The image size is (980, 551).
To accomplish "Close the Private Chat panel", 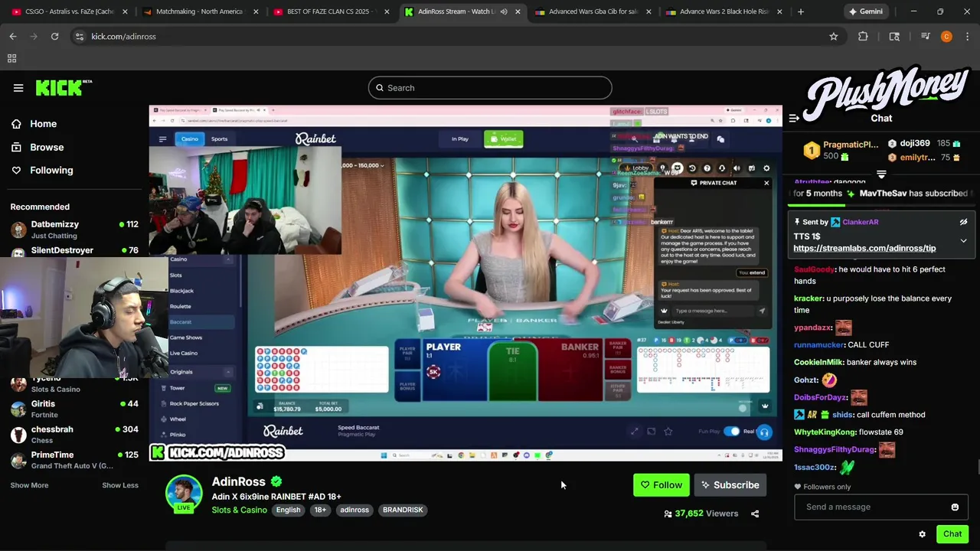I will [766, 183].
